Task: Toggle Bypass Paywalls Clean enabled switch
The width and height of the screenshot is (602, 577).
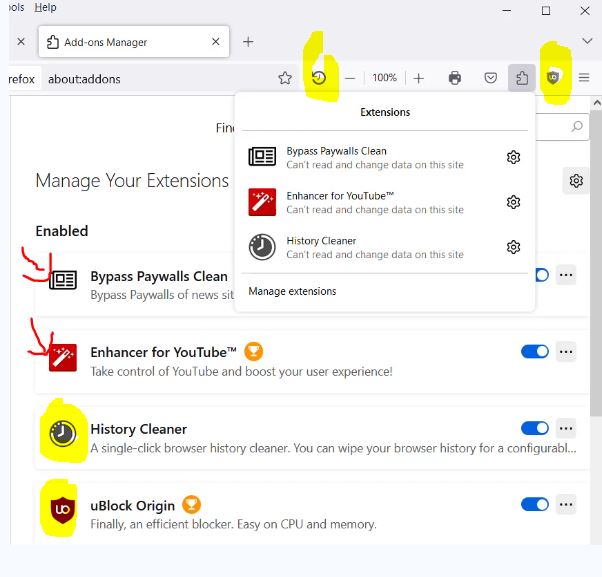Action: pos(542,275)
